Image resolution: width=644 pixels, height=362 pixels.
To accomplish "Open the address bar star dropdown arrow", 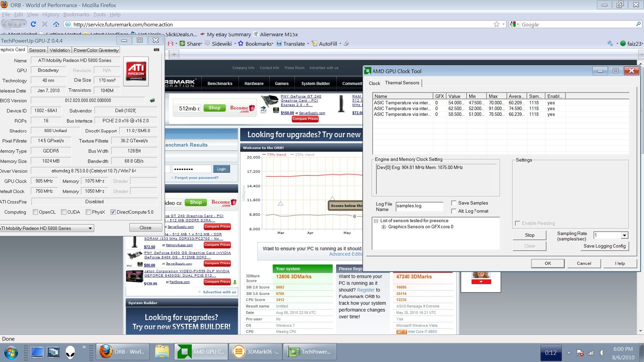I will 503,24.
